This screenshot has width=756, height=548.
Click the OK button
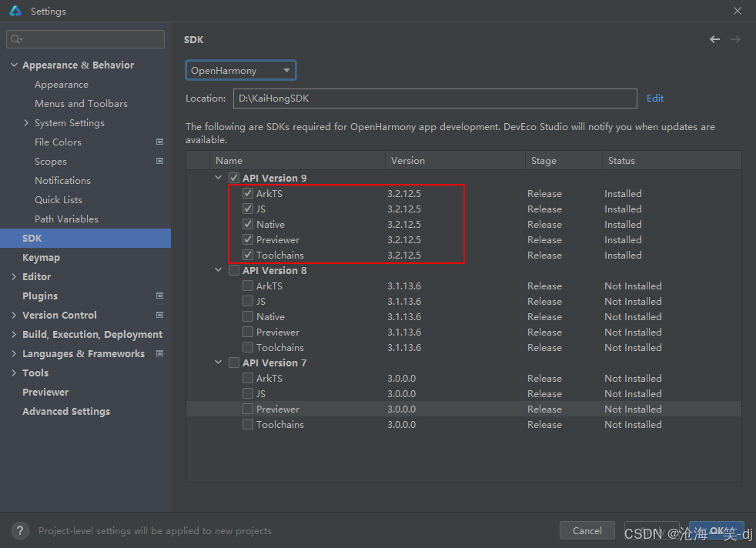click(x=716, y=530)
